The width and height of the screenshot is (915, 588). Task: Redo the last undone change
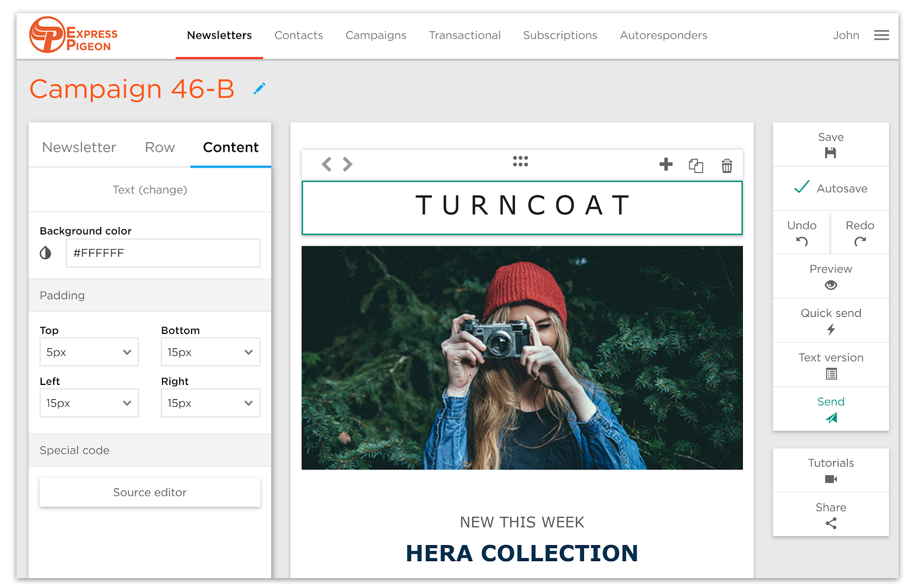(860, 241)
